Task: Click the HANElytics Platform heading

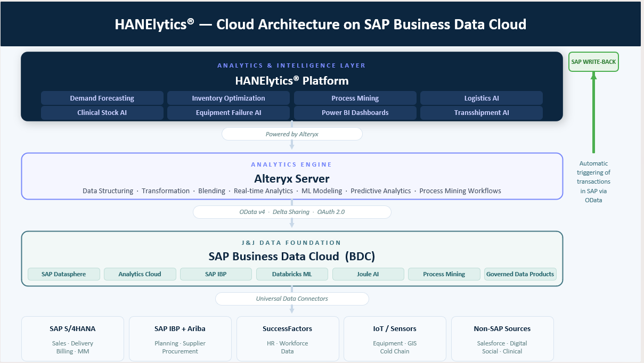Action: 292,81
